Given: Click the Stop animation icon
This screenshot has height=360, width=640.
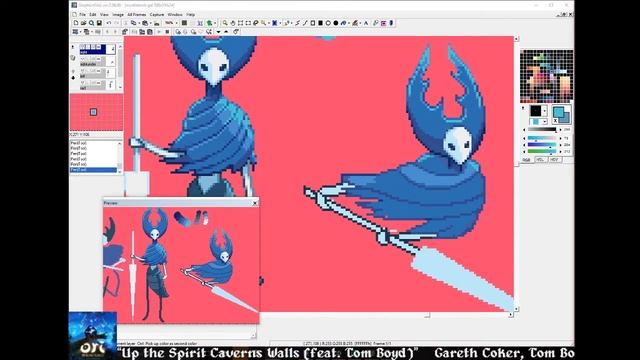Looking at the screenshot, I should [x=167, y=31].
